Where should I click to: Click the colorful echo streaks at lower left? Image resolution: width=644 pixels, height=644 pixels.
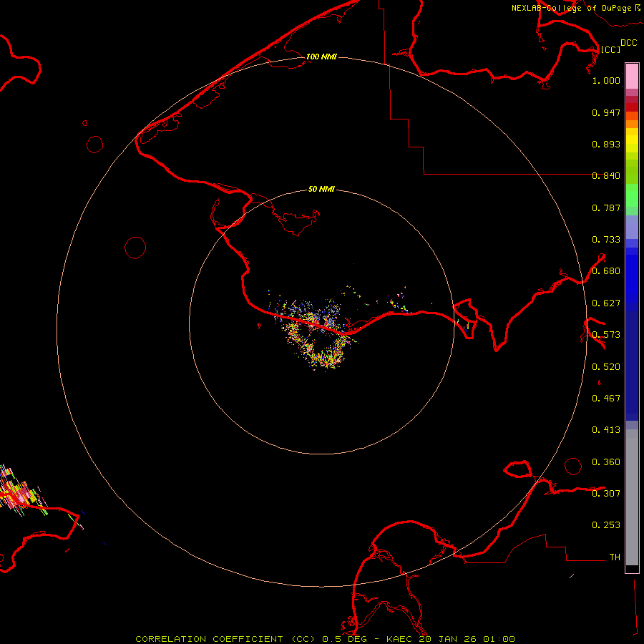[18, 492]
